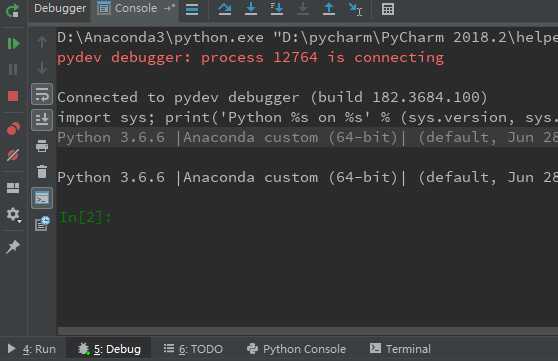Toggle soft-wrap for console output

pos(42,94)
